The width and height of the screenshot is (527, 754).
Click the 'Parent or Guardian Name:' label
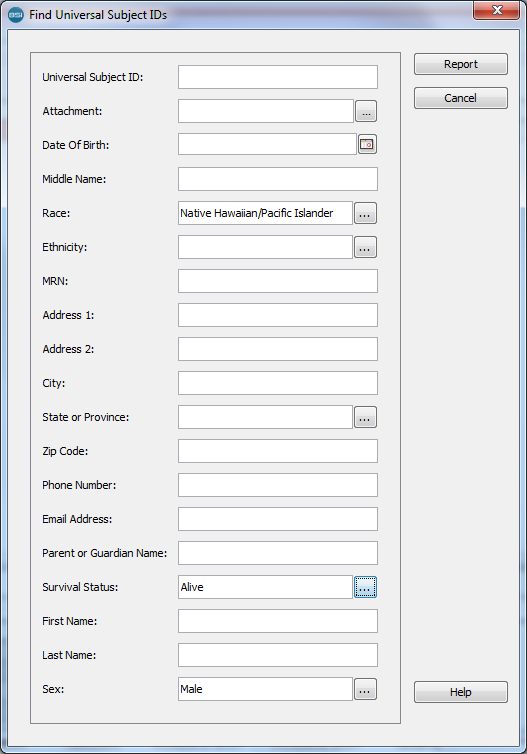tap(104, 553)
